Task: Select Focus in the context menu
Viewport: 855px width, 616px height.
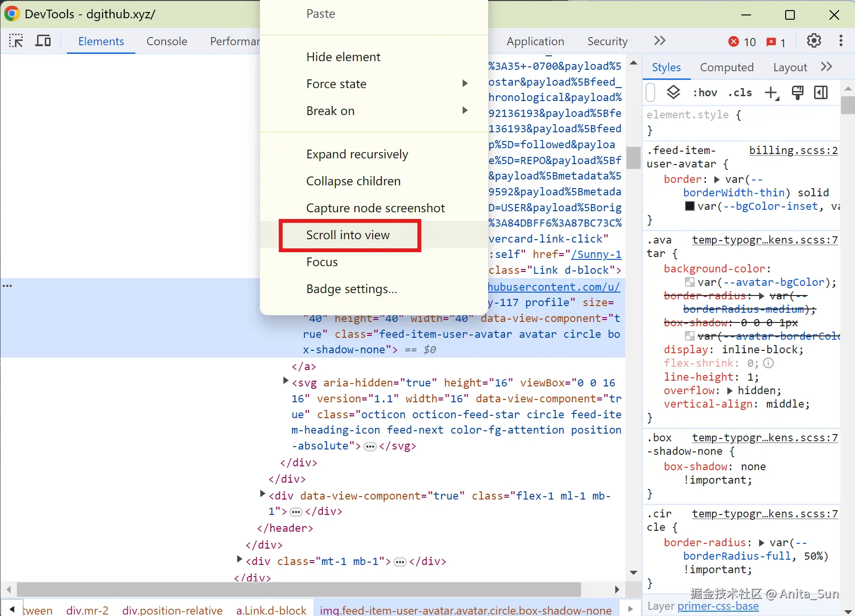Action: pos(374,262)
